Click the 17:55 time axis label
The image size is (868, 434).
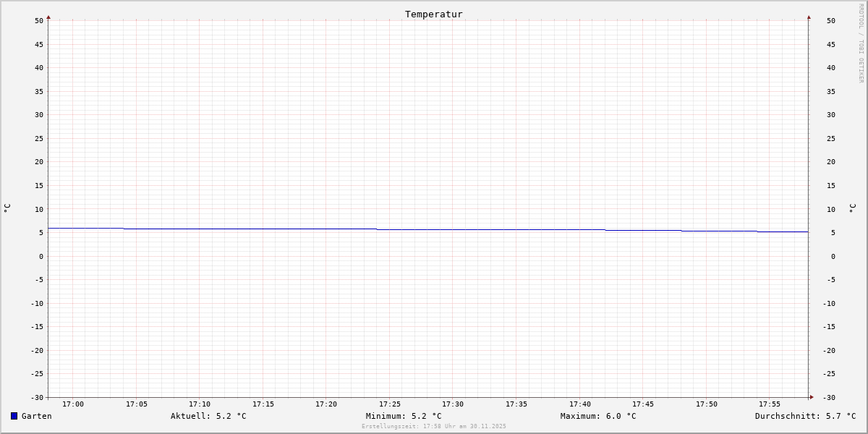(770, 404)
